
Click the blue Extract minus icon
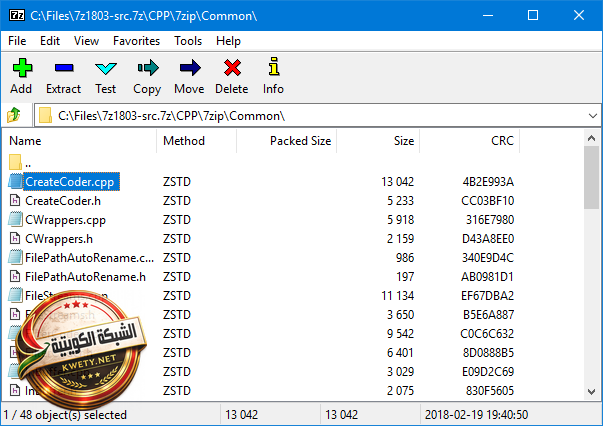(x=63, y=69)
